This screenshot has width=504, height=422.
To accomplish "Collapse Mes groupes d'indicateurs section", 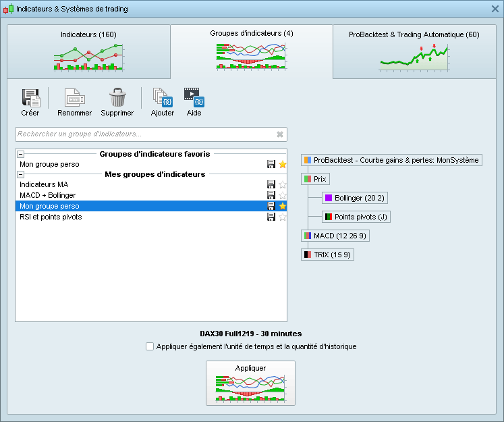I will tap(20, 174).
